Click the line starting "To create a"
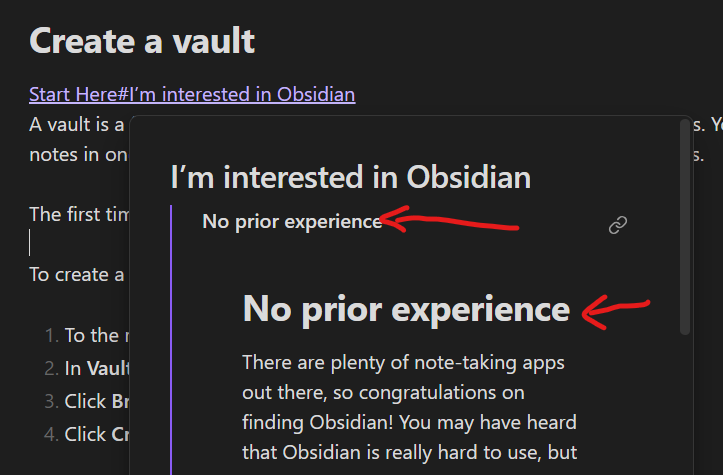The image size is (723, 475). point(77,275)
